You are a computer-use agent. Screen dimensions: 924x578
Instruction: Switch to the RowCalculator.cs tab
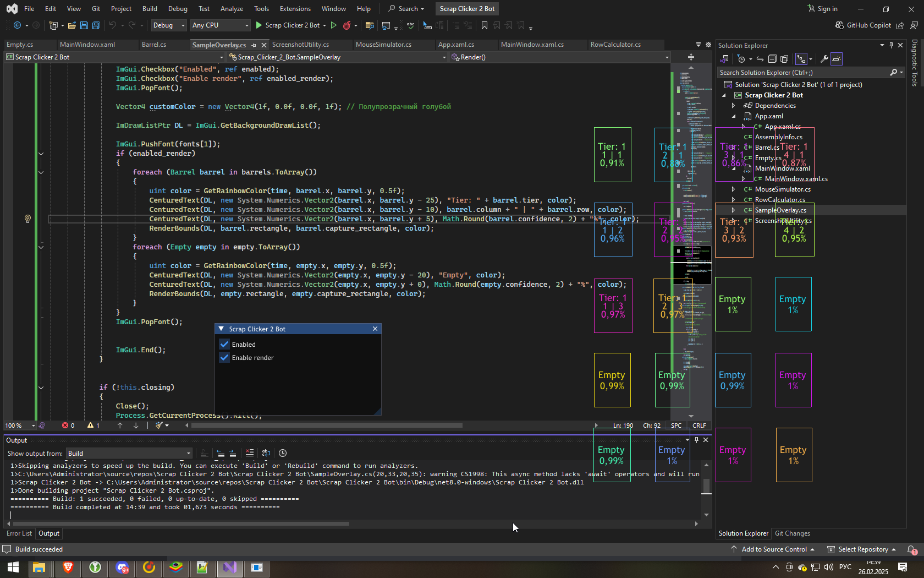click(615, 45)
